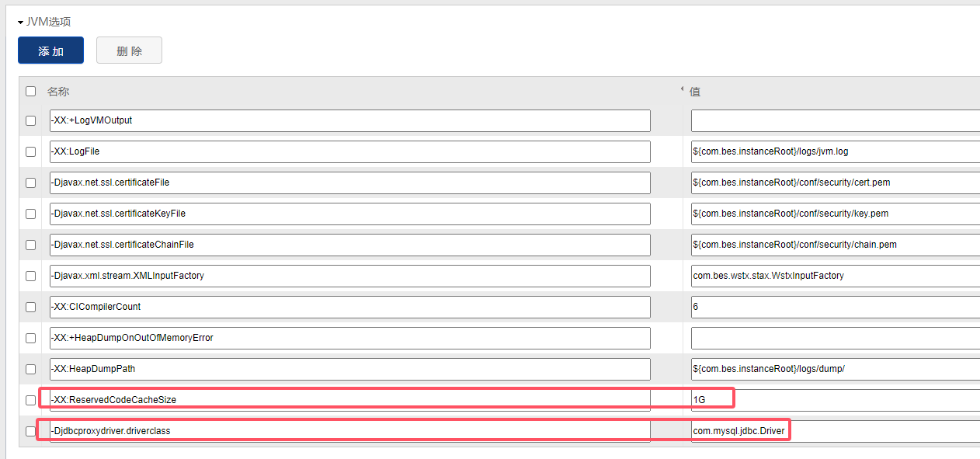This screenshot has height=459, width=980.
Task: Click the 添加 button
Action: 50,50
